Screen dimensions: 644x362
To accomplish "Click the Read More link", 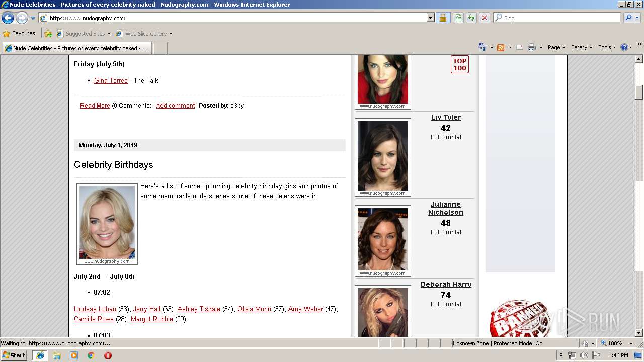I will tap(95, 106).
